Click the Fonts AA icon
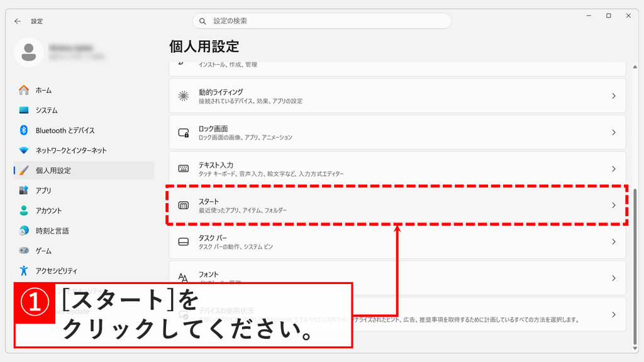 pos(183,278)
